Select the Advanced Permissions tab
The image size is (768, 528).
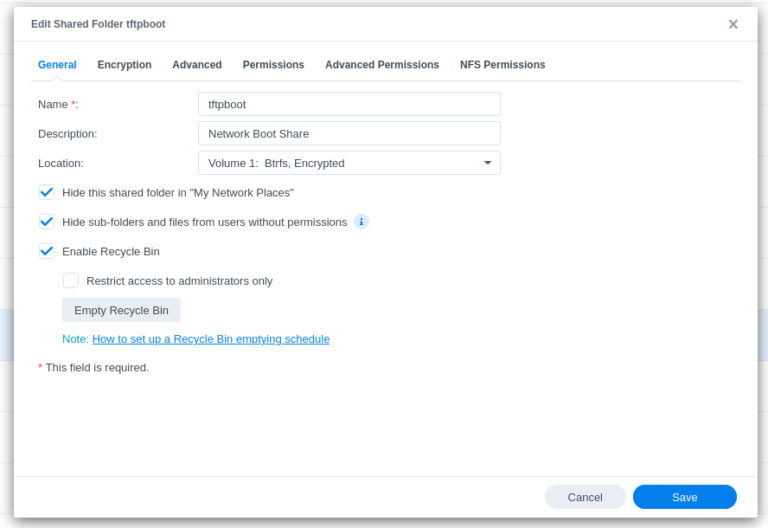coord(381,65)
